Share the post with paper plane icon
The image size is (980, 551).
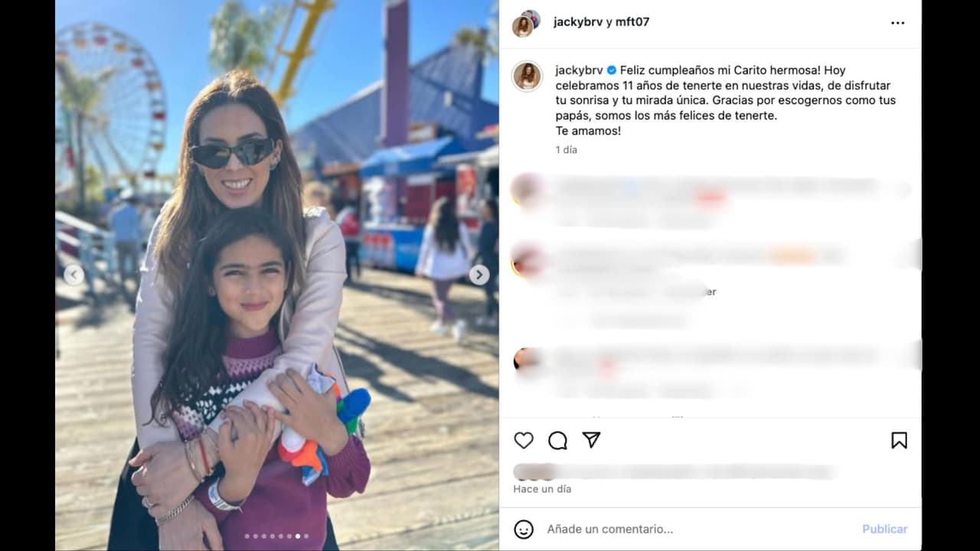point(591,440)
